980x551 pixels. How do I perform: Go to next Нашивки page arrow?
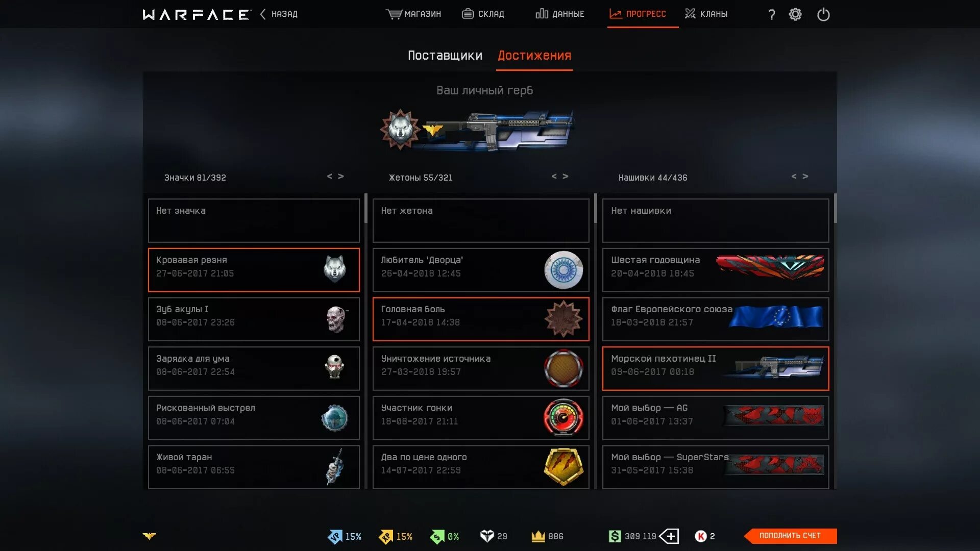click(805, 177)
